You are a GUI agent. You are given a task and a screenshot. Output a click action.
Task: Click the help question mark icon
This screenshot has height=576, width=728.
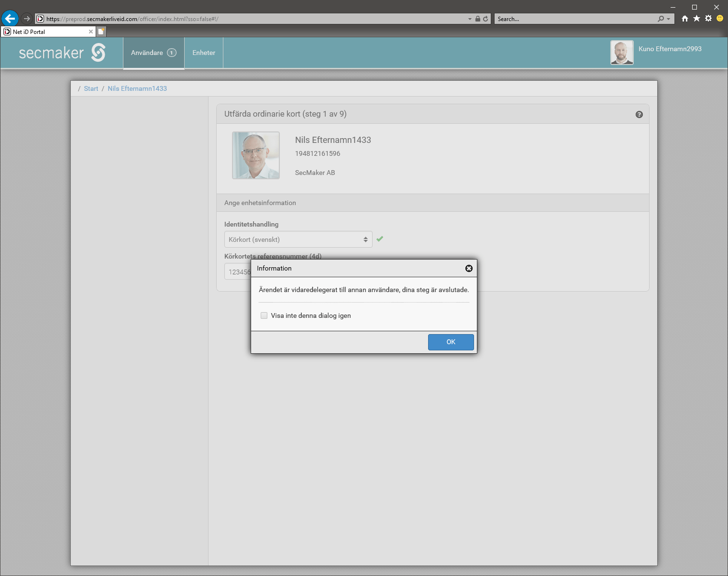pyautogui.click(x=639, y=115)
